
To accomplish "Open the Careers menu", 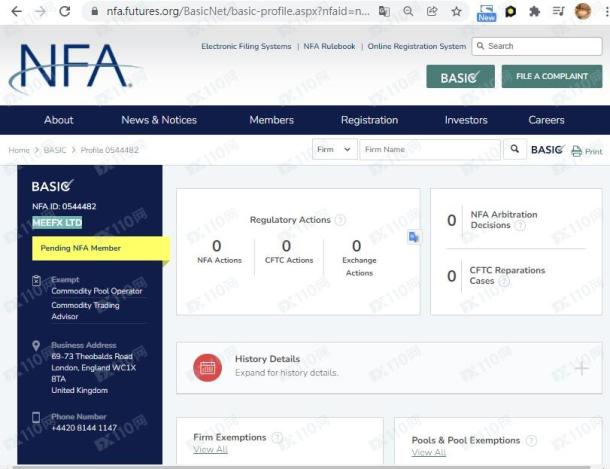I will [546, 120].
